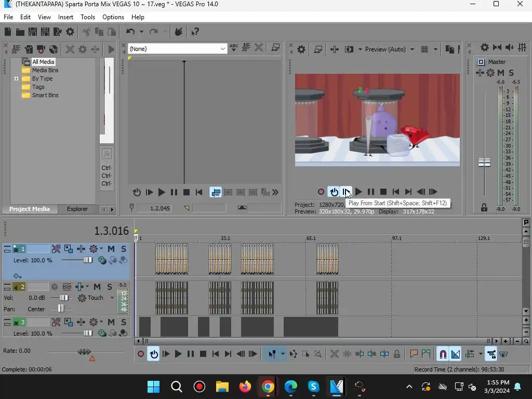Open the Edit menu
Screen dimensions: 532x399
(x=25, y=17)
